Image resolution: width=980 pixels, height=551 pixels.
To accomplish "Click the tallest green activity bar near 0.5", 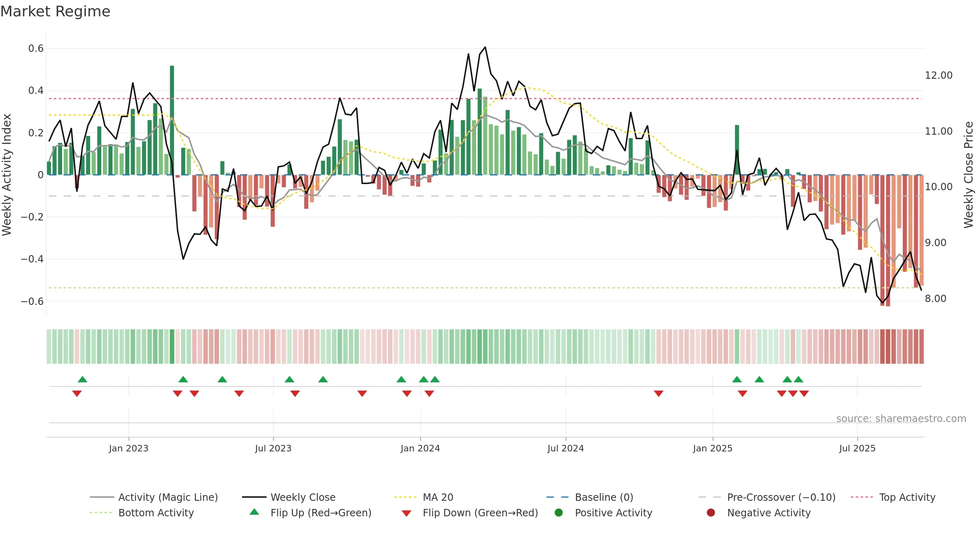I will click(172, 120).
